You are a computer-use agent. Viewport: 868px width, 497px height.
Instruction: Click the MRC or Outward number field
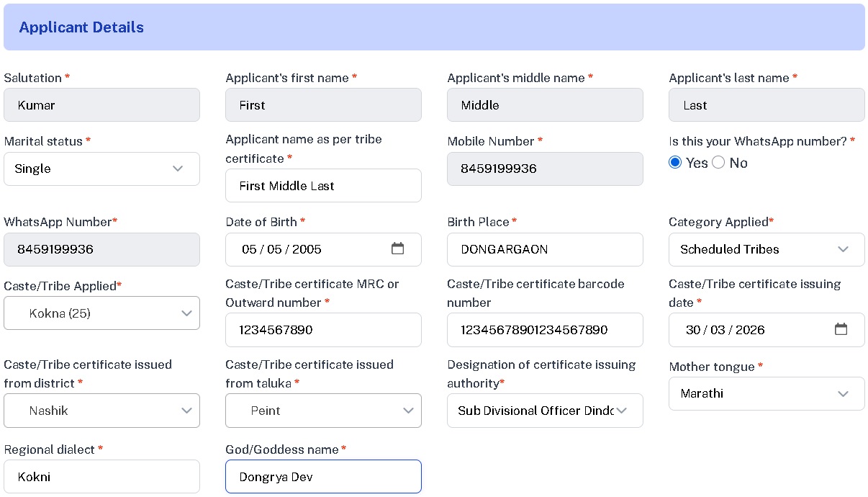click(x=323, y=330)
